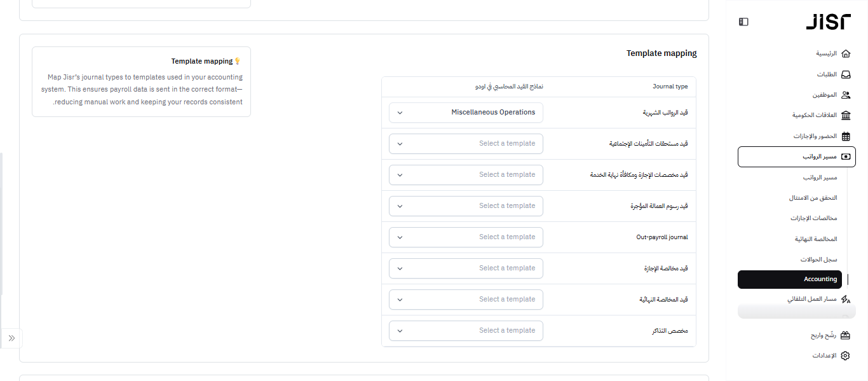The width and height of the screenshot is (868, 381).
Task: Click the payroll money icon
Action: tap(845, 156)
